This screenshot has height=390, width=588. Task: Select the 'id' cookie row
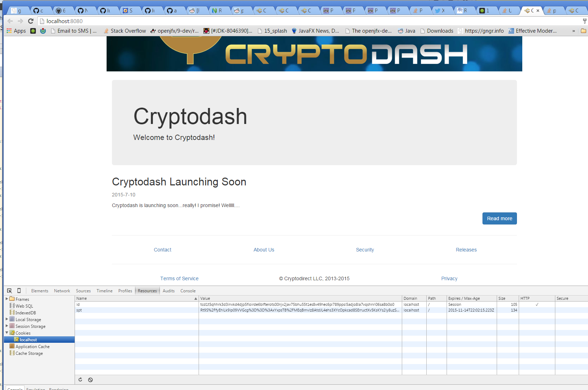(331, 304)
